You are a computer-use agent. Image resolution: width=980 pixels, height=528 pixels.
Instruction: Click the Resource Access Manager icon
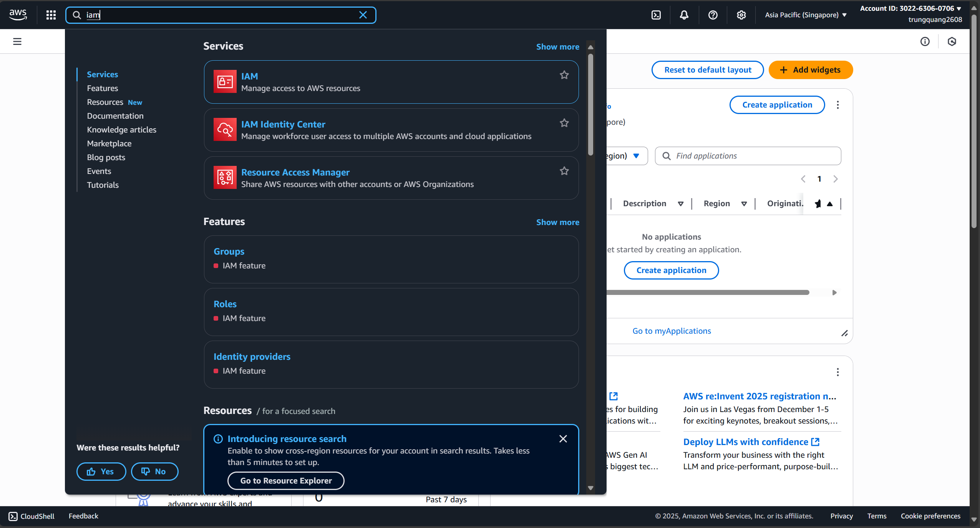pos(225,177)
